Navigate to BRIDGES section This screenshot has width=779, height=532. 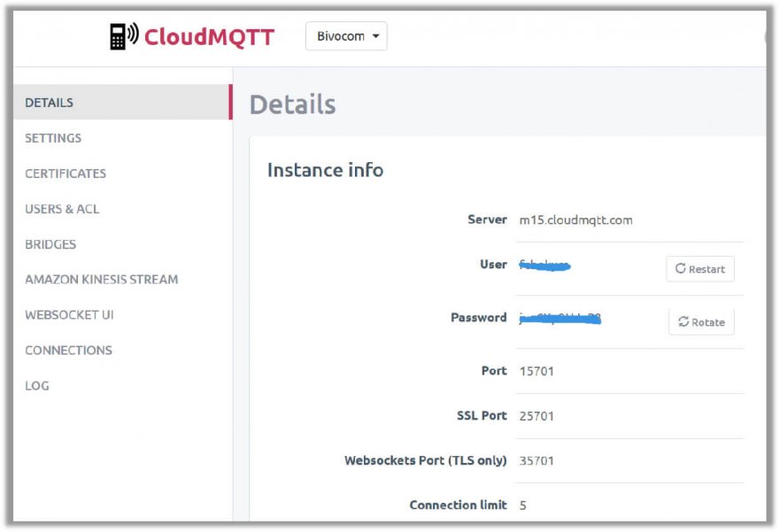50,244
